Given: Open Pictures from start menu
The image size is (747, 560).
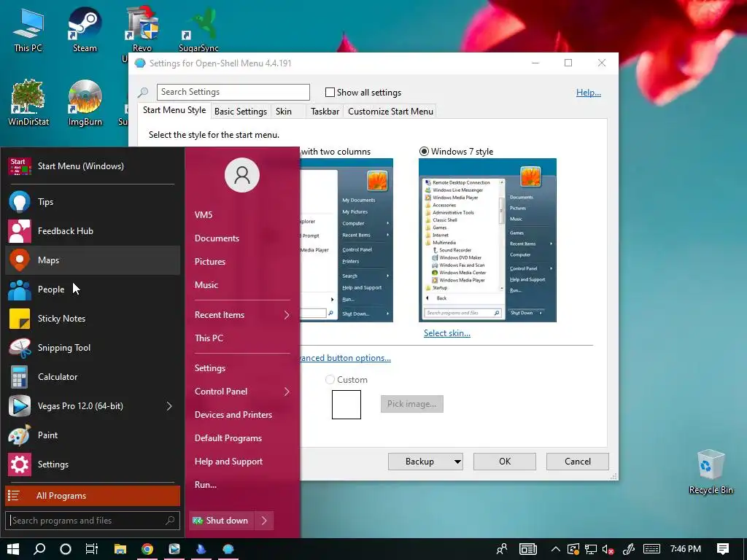Looking at the screenshot, I should tap(210, 262).
